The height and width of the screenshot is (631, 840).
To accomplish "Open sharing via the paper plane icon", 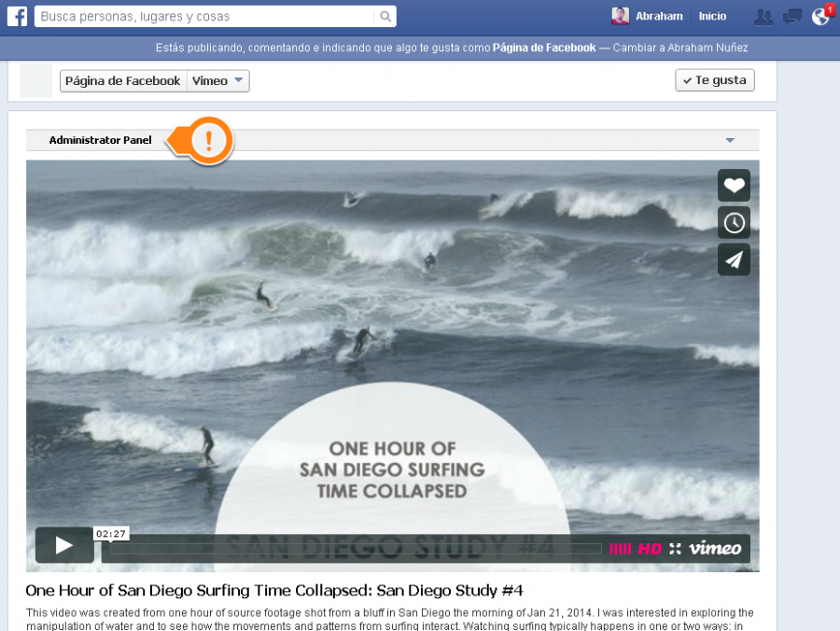I will 734,259.
